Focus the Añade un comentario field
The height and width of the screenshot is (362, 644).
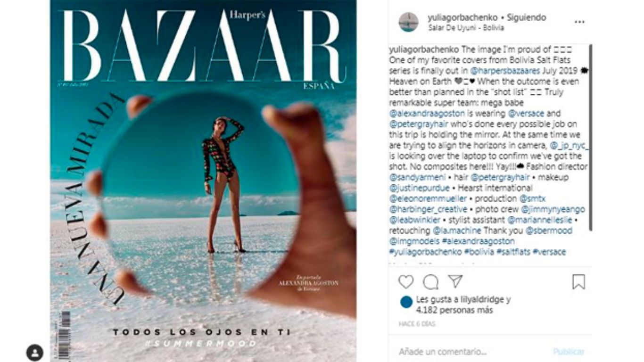tap(471, 352)
